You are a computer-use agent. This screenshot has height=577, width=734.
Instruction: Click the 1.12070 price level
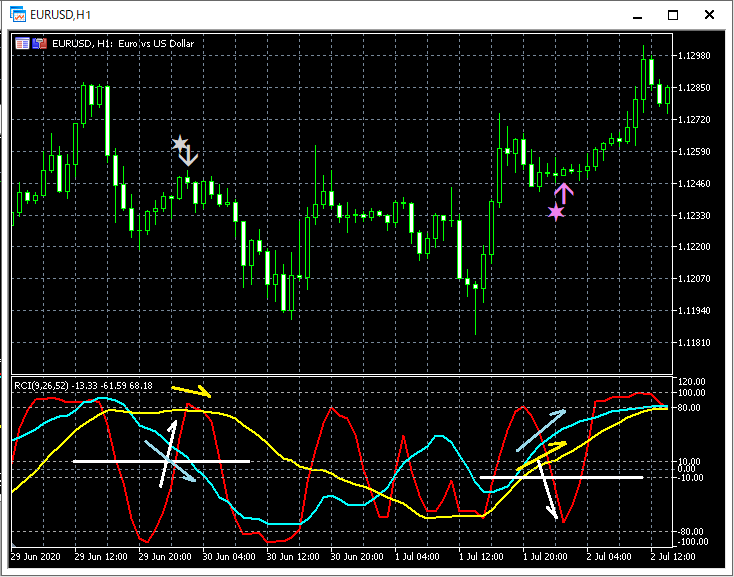click(694, 278)
